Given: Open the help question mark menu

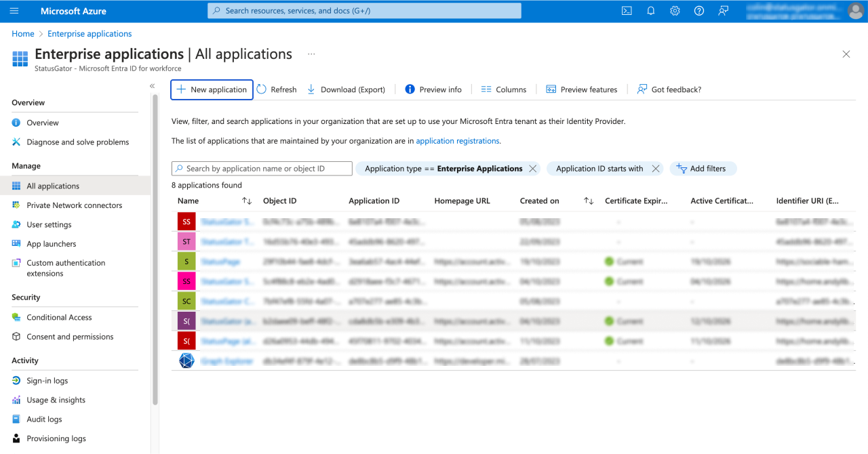Looking at the screenshot, I should [699, 11].
